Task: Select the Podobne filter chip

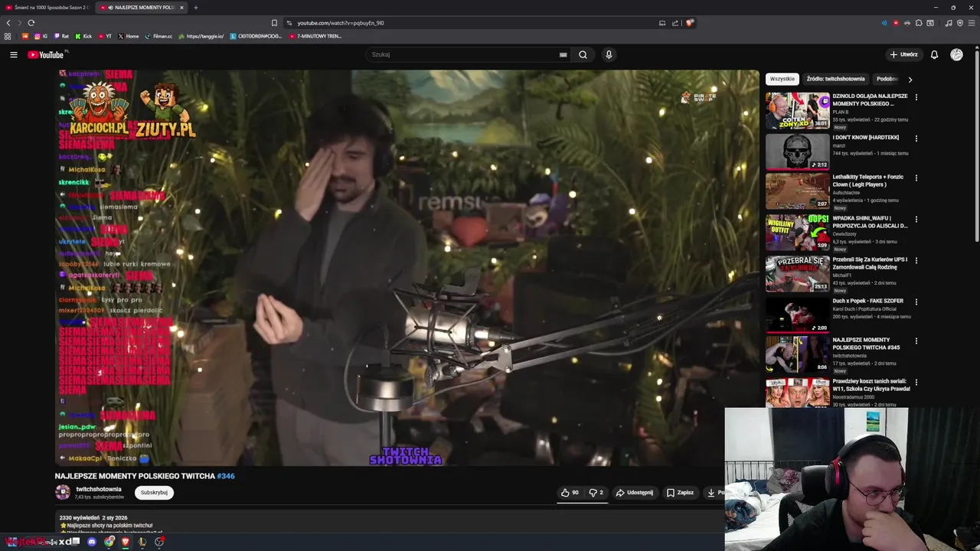Action: (x=887, y=79)
